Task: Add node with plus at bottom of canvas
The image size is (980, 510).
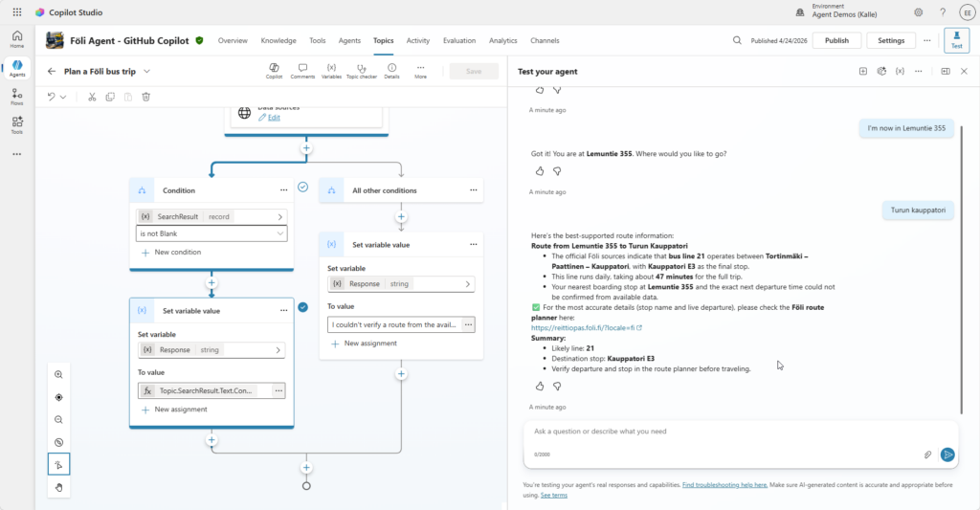Action: click(x=306, y=468)
